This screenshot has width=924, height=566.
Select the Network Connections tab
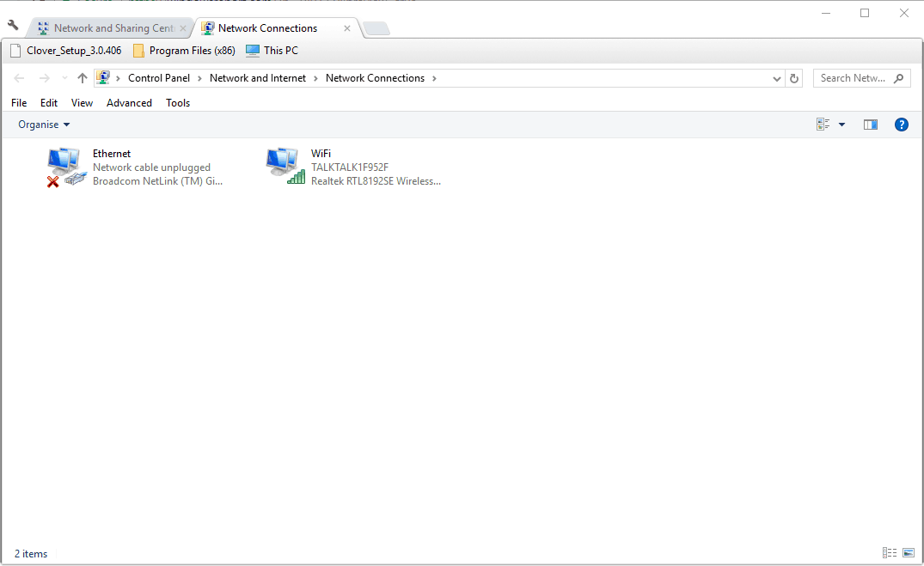pos(277,28)
